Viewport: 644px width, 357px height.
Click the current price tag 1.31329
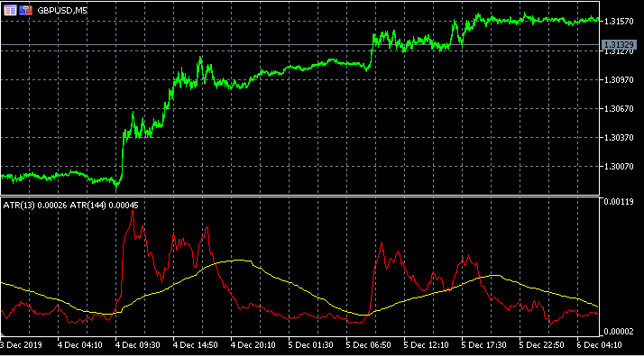click(619, 44)
